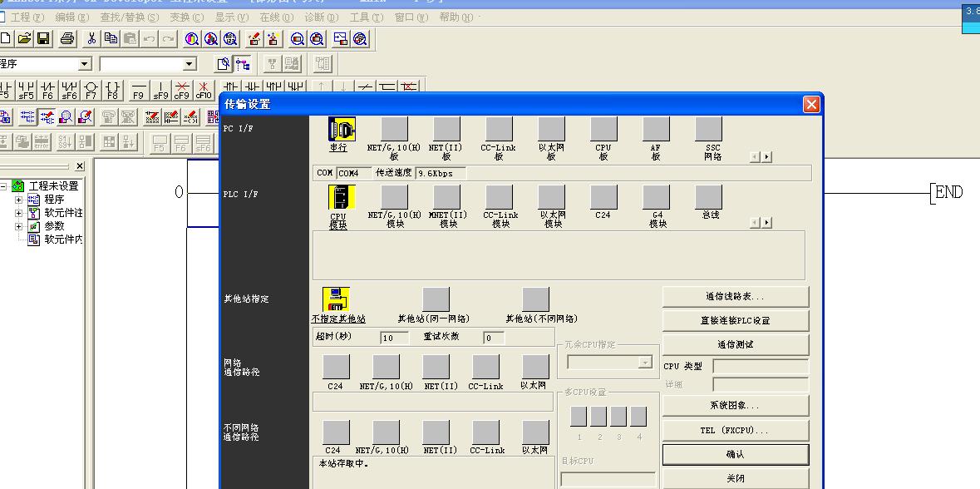980x489 pixels.
Task: Click the Save floppy disk toolbar icon
Action: 43,38
